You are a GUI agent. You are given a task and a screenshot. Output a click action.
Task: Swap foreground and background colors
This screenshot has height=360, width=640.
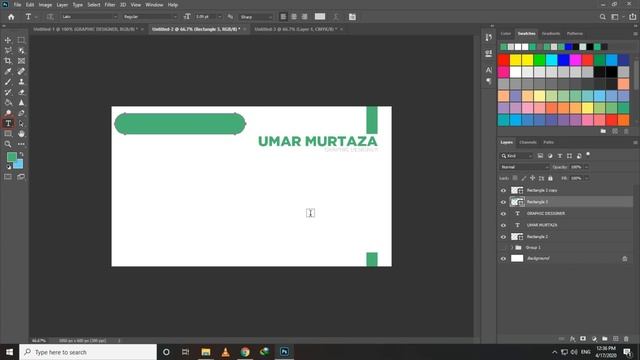pyautogui.click(x=21, y=155)
